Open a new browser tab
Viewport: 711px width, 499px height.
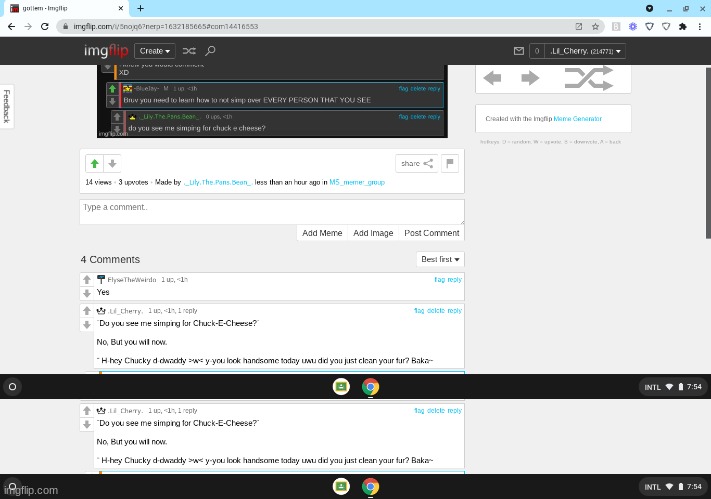141,8
